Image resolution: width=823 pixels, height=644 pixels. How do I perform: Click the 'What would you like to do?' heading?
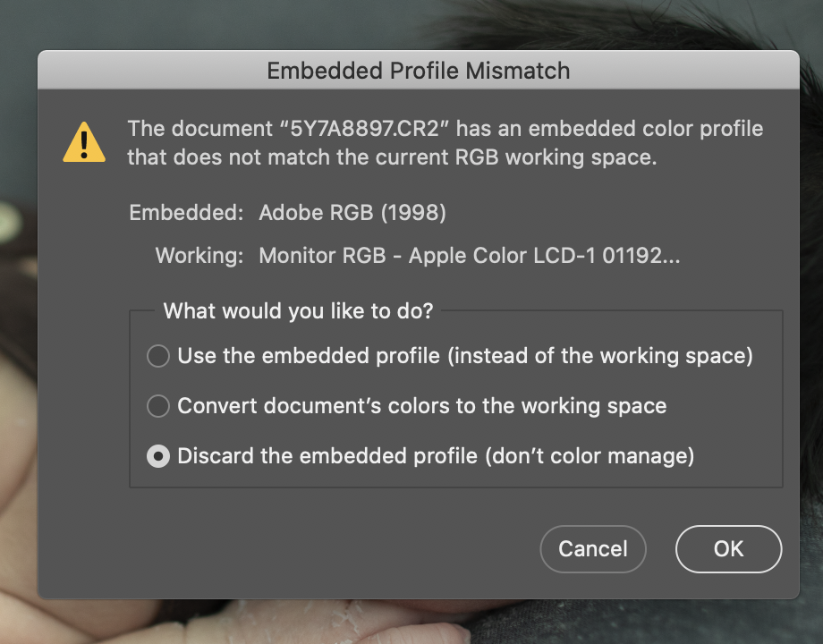tap(298, 311)
